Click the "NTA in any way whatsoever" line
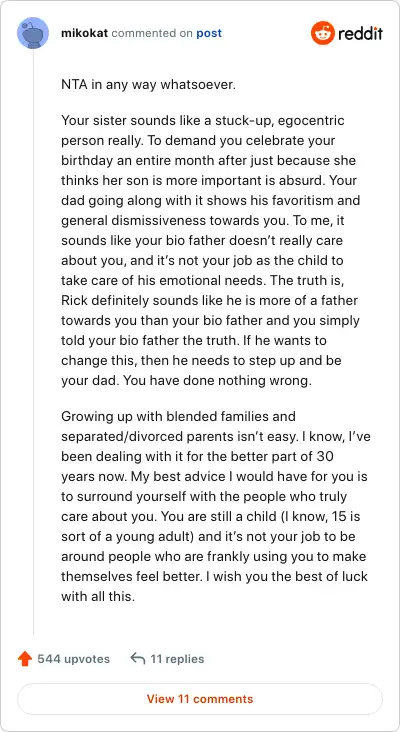Viewport: 400px width, 732px height. pyautogui.click(x=148, y=85)
